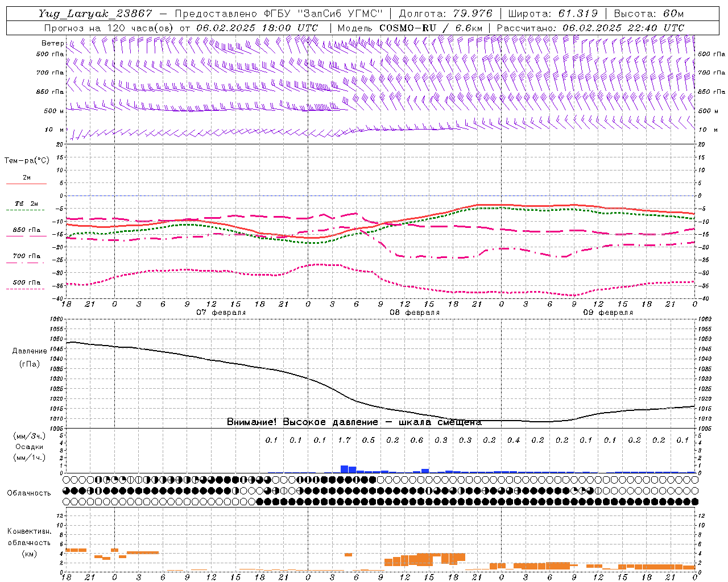Click the station name Yug_Laryak_23867
This screenshot has width=728, height=582.
tap(95, 14)
